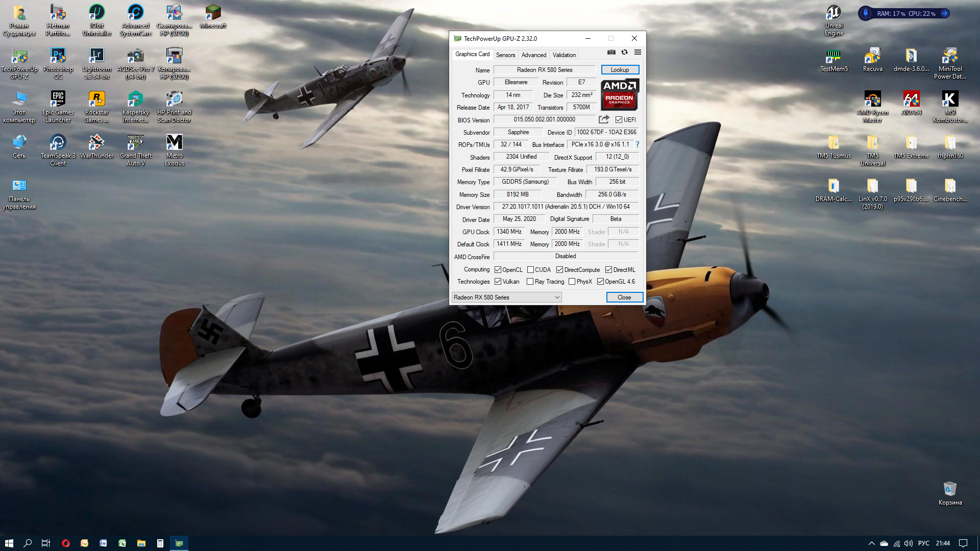Click the BIOS Version text field
The width and height of the screenshot is (980, 551).
pyautogui.click(x=544, y=119)
